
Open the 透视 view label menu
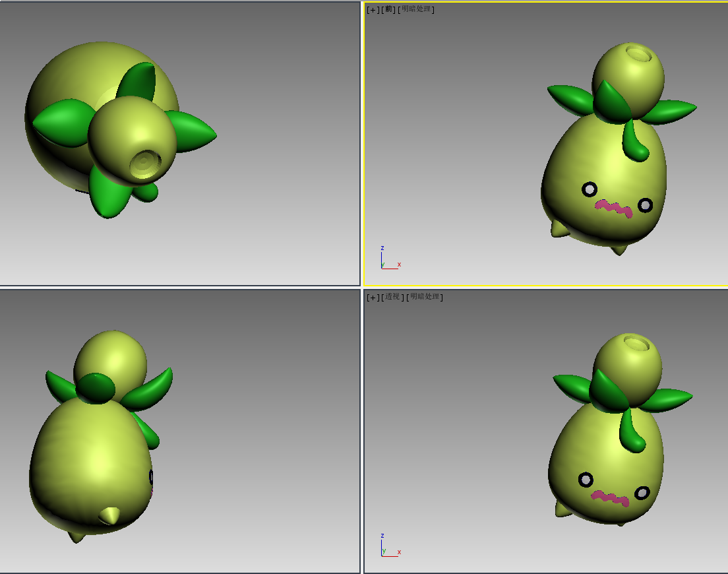[393, 297]
